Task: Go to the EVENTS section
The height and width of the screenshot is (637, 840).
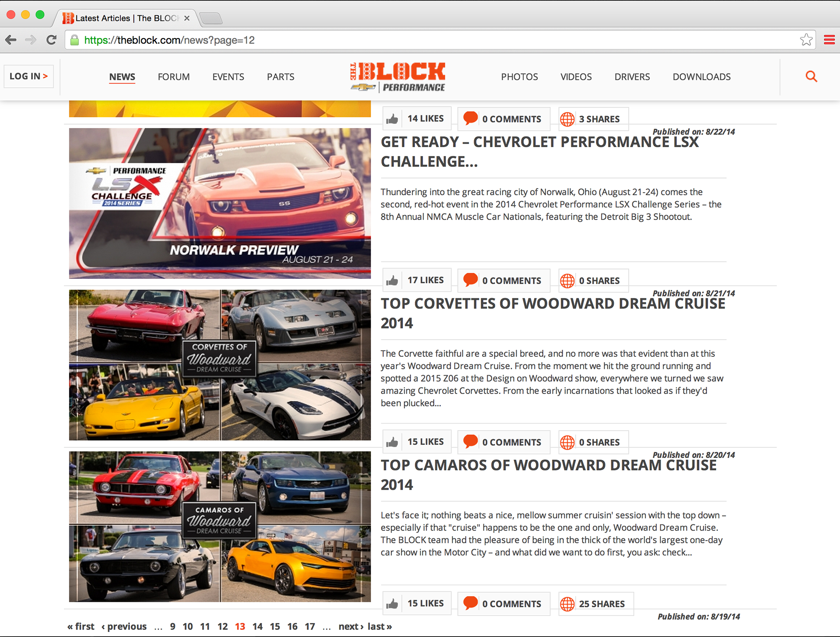Action: (228, 77)
